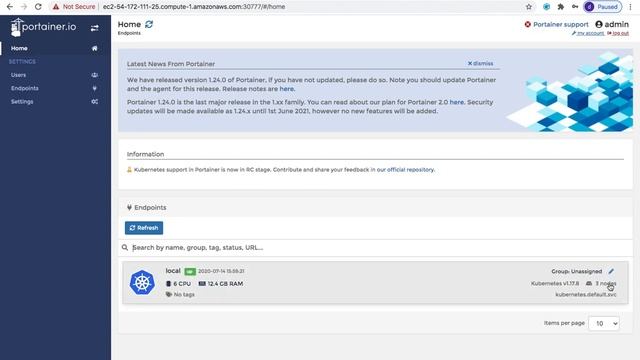Open the Paused profile button
This screenshot has height=360, width=640.
click(x=603, y=7)
